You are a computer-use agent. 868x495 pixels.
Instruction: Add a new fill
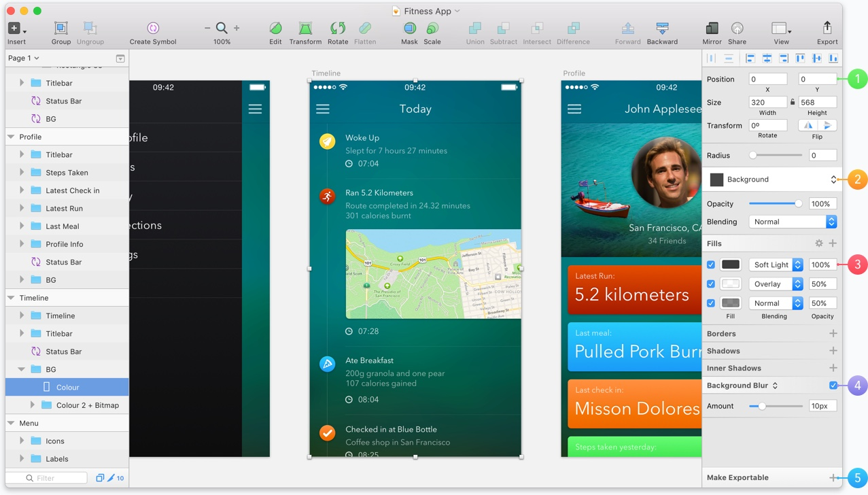point(833,243)
